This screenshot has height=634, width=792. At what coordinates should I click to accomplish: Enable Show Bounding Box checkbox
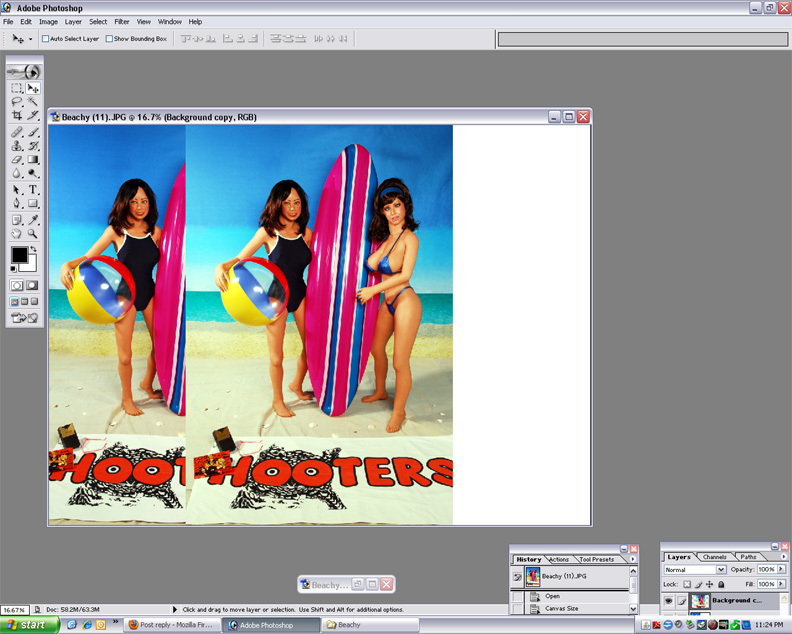pyautogui.click(x=109, y=39)
